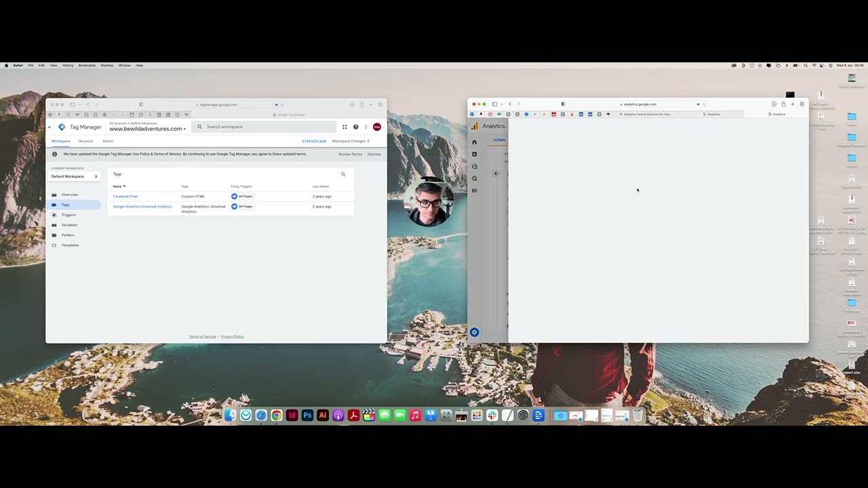This screenshot has width=868, height=488.
Task: Sort tags by the Name column header
Action: click(118, 186)
